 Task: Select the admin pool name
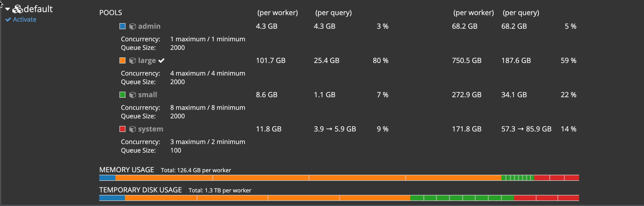[x=149, y=26]
